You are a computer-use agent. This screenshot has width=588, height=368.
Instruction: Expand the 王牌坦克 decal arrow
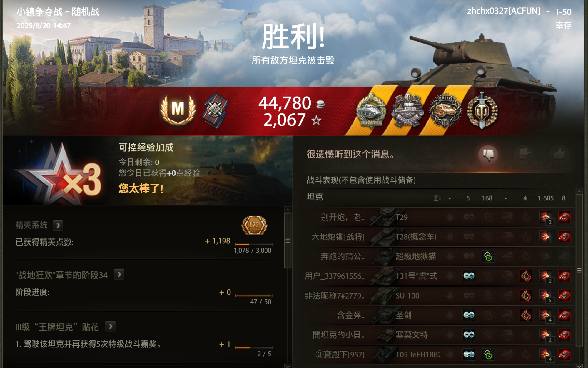tap(111, 326)
